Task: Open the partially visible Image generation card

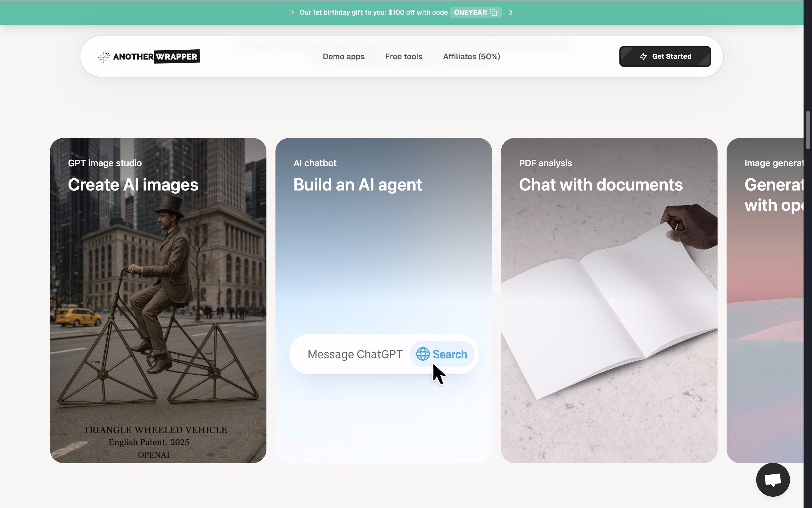Action: tap(765, 300)
